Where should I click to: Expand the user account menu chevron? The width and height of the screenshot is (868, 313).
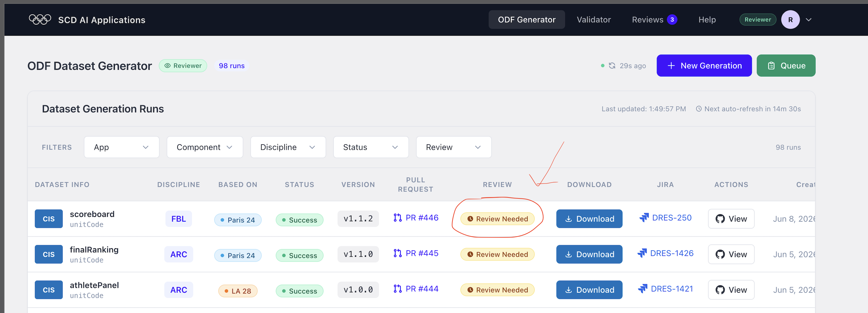tap(808, 19)
